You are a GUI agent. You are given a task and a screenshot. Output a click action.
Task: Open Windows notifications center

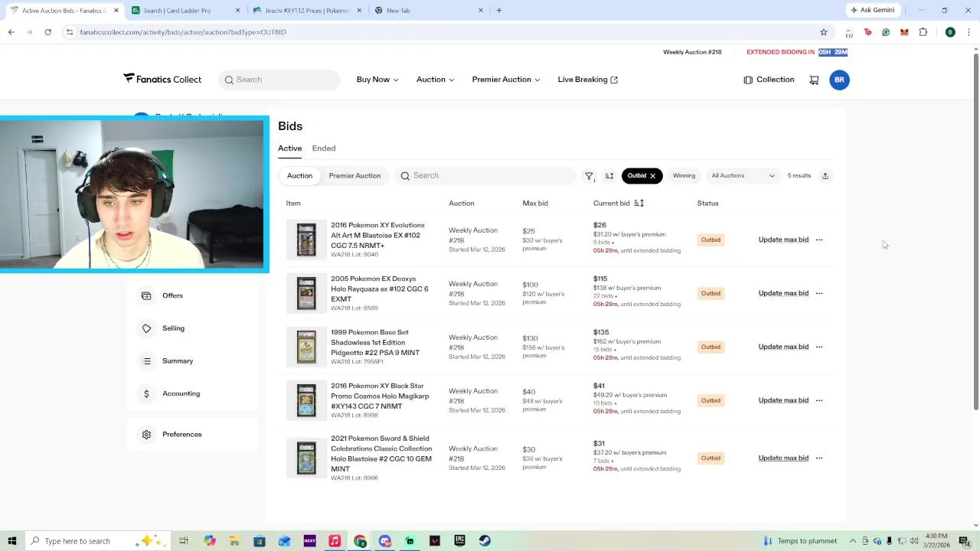(x=964, y=541)
